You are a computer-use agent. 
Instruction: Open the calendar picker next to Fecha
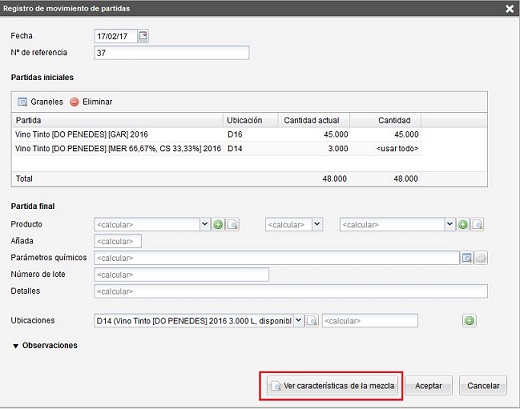tap(143, 36)
